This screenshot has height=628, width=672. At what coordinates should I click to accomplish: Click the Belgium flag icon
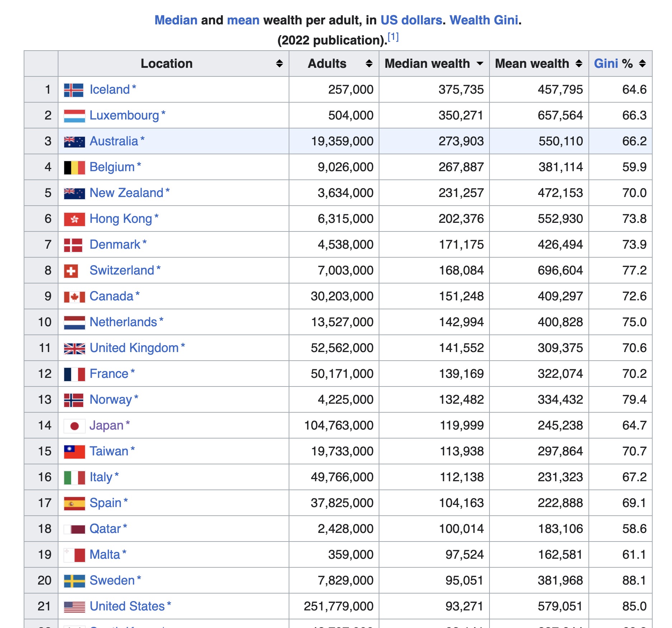click(x=74, y=168)
